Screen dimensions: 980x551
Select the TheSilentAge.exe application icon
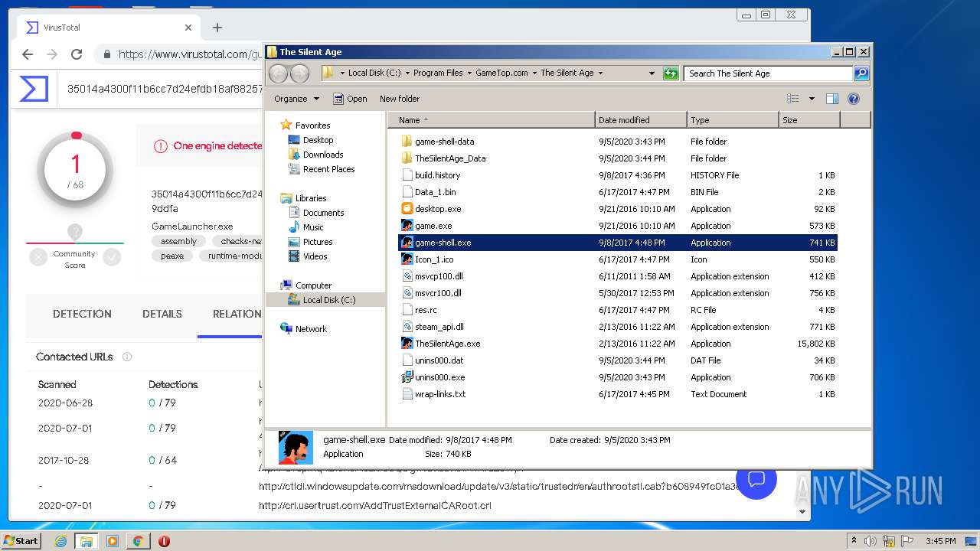click(x=407, y=344)
